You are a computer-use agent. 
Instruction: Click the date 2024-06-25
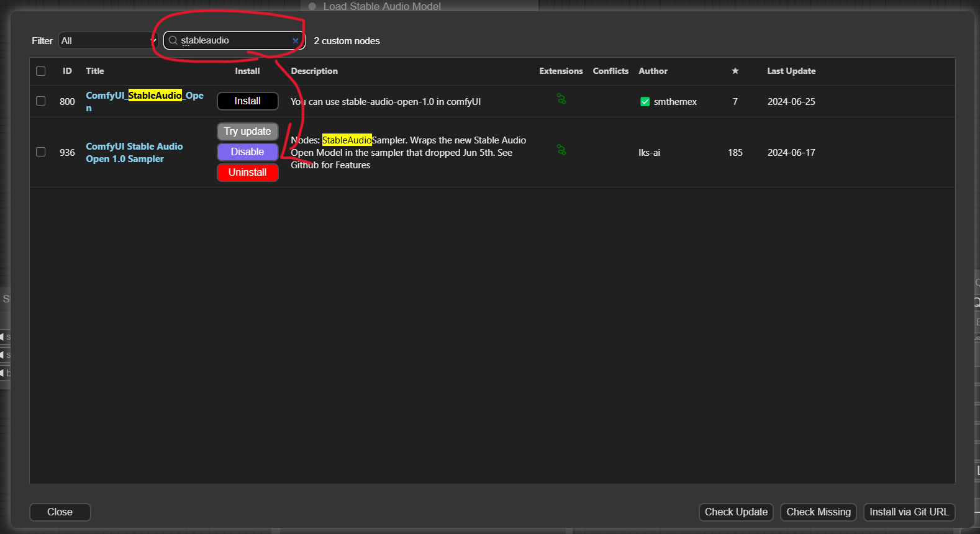click(x=791, y=102)
